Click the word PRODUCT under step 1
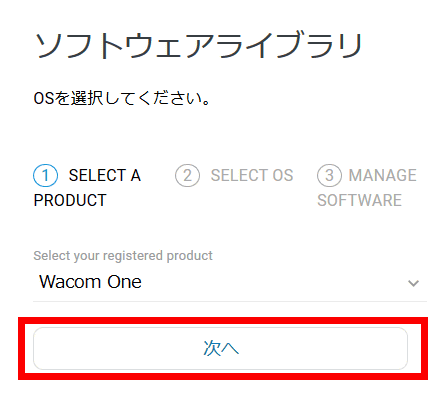 click(70, 200)
